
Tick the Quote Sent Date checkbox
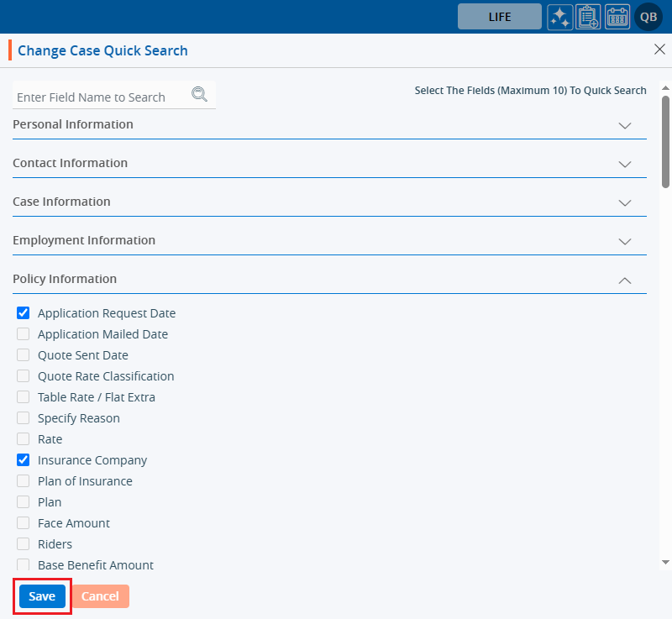coord(24,355)
